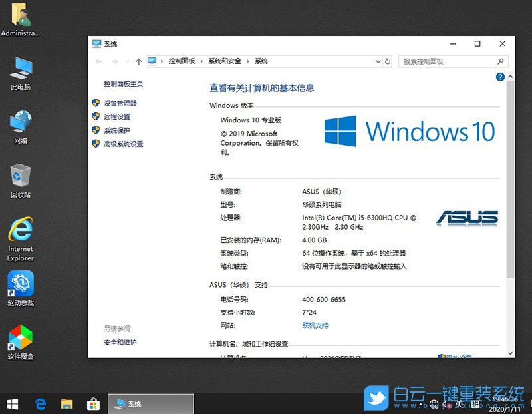This screenshot has width=532, height=414.
Task: Navigate to 控制面板 in breadcrumb
Action: 182,61
